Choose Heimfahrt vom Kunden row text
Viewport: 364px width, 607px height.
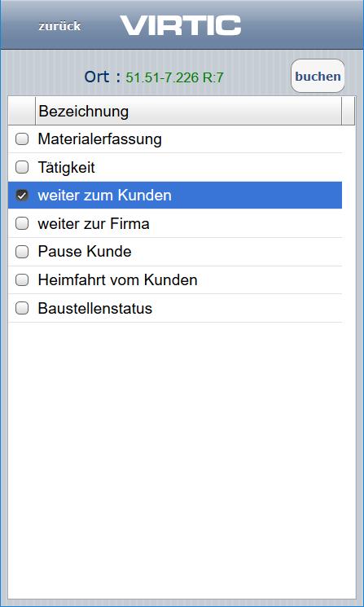pos(117,280)
